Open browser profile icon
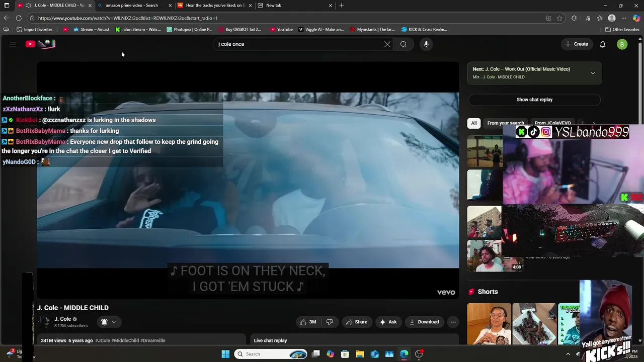The width and height of the screenshot is (644, 362). (x=612, y=18)
